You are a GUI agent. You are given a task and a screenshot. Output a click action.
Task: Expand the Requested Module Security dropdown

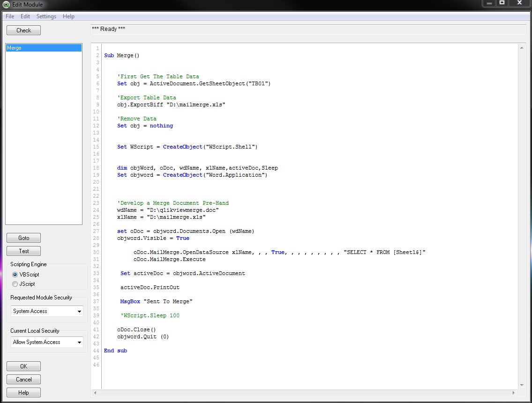(79, 311)
